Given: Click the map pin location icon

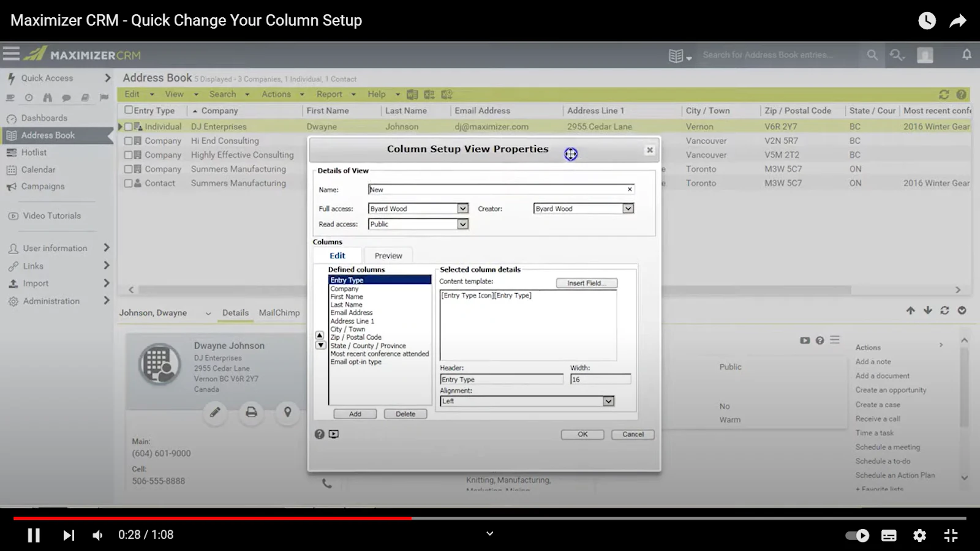Looking at the screenshot, I should pyautogui.click(x=287, y=412).
